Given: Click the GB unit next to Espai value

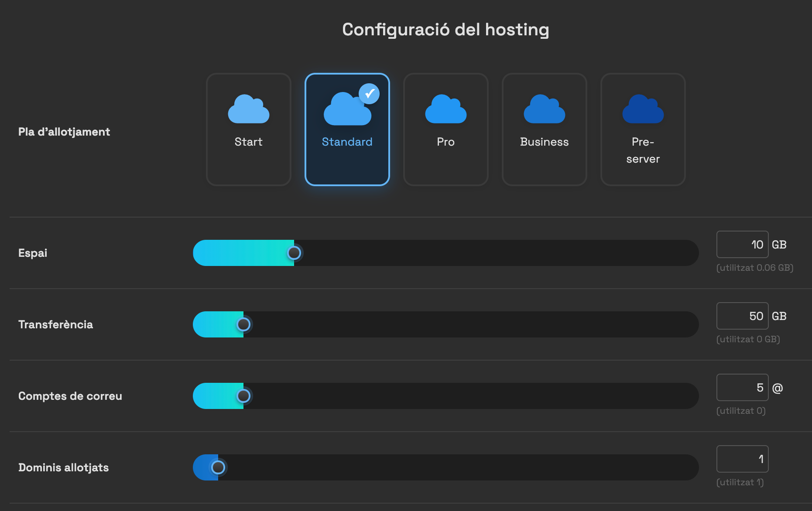Looking at the screenshot, I should 779,245.
